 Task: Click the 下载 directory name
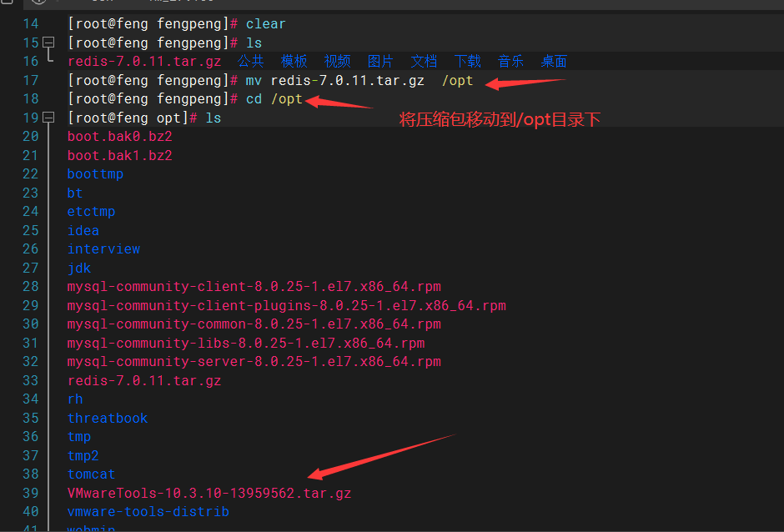tap(468, 62)
